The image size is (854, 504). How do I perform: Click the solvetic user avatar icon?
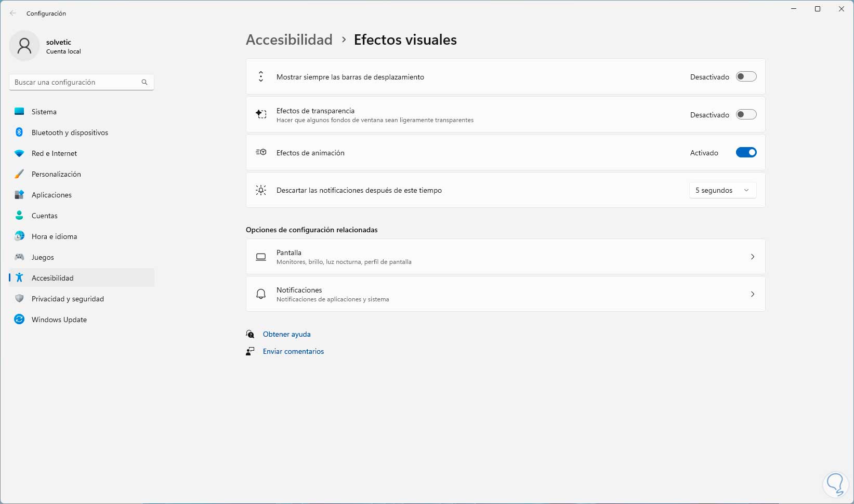(24, 46)
